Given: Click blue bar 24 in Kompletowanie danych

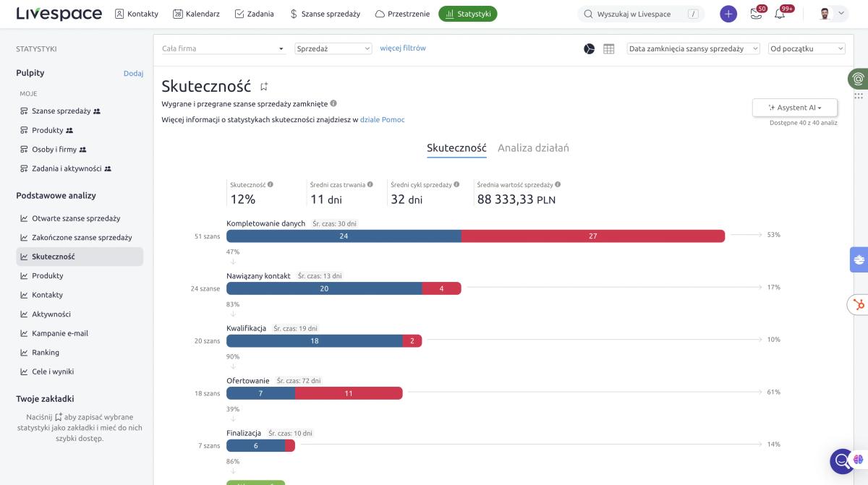Looking at the screenshot, I should coord(344,236).
